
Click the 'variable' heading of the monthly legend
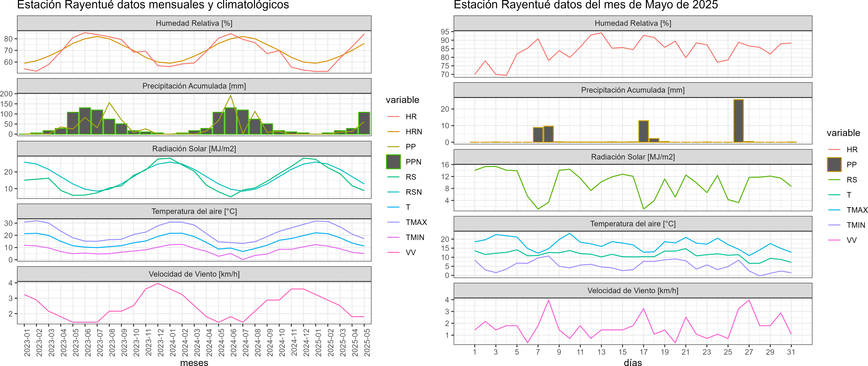[x=402, y=100]
